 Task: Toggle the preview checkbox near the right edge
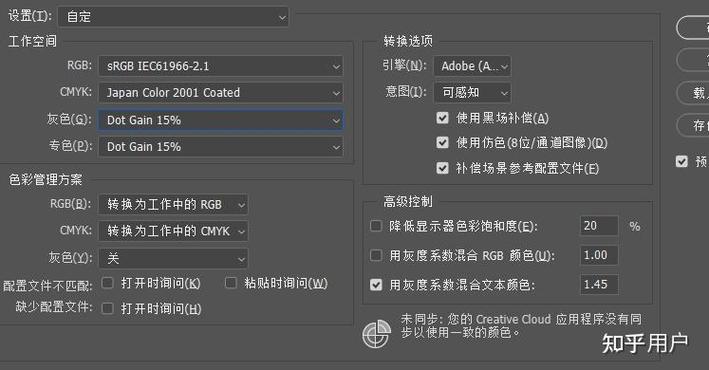pos(681,161)
